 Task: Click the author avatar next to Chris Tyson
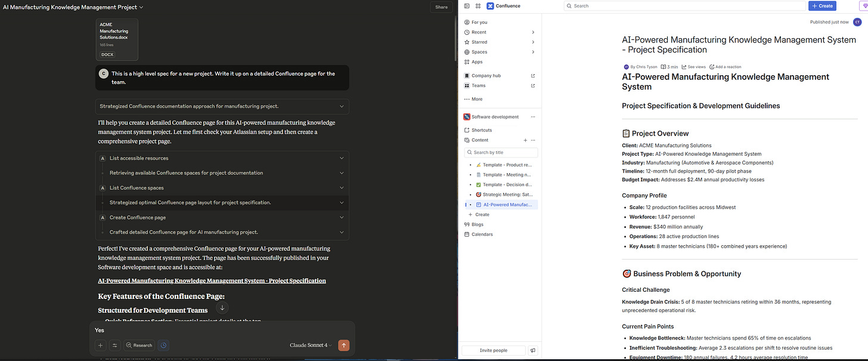[x=626, y=67]
